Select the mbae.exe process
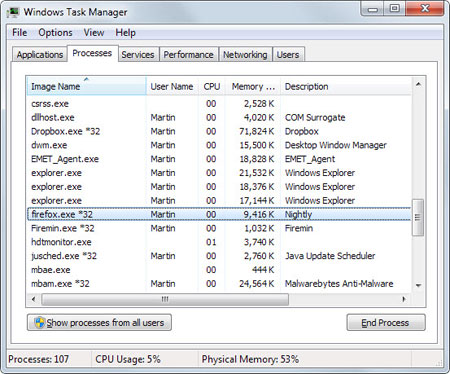450x374 pixels. click(219, 270)
